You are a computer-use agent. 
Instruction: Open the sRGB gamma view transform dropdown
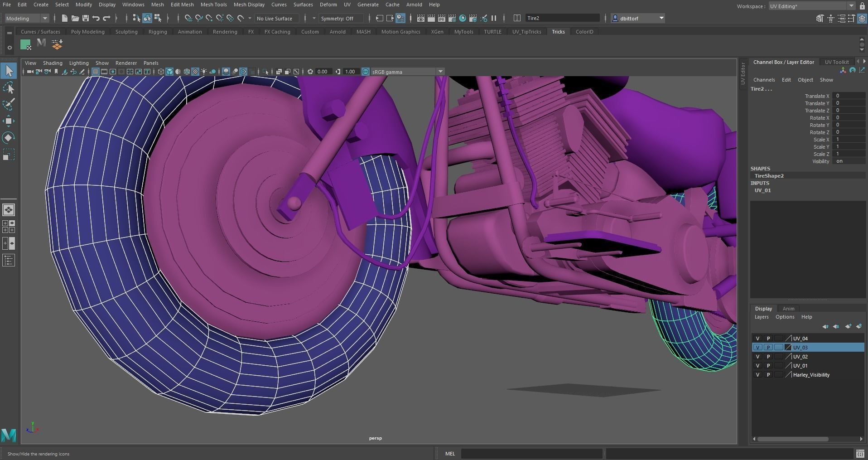(407, 72)
